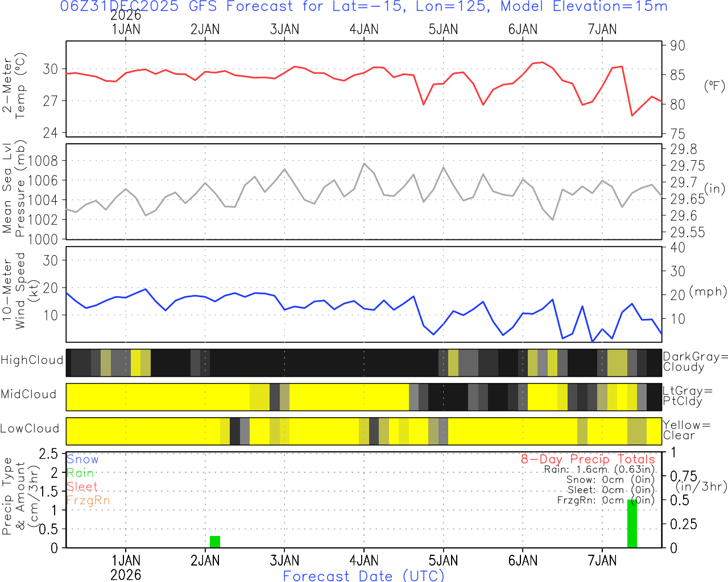Select the orange FrzgRn legend label
The image size is (728, 582).
[x=88, y=500]
